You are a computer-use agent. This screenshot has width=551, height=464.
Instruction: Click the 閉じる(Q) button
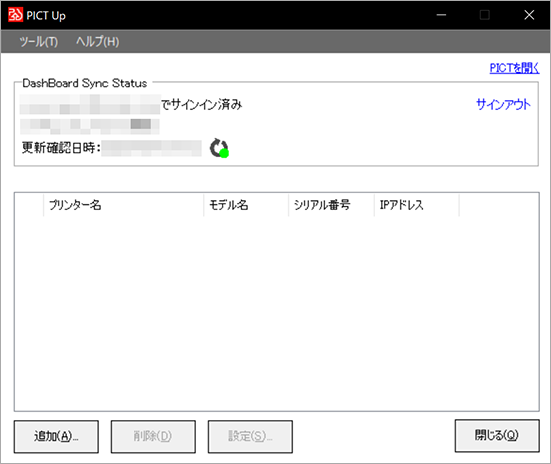[497, 436]
